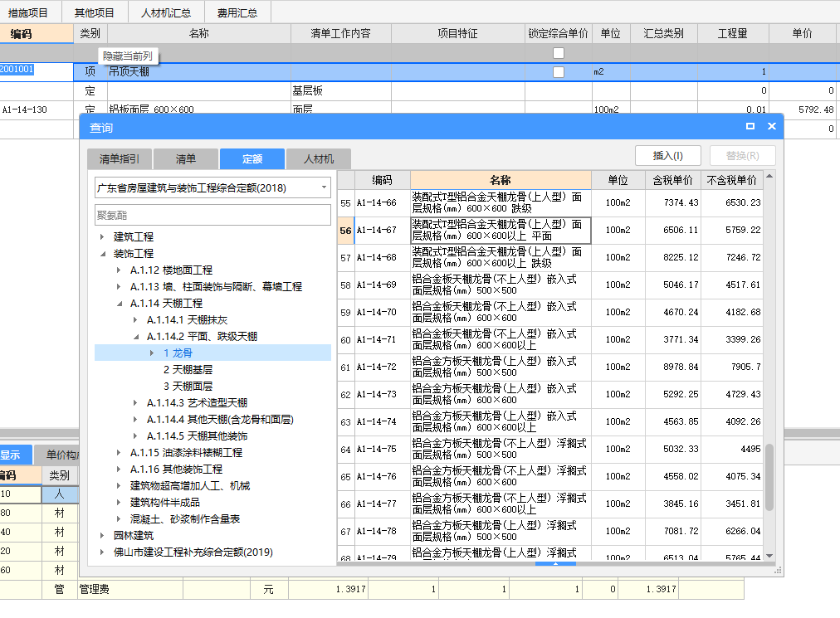This screenshot has width=840, height=618.
Task: Close the 查询 dialog
Action: tap(771, 126)
